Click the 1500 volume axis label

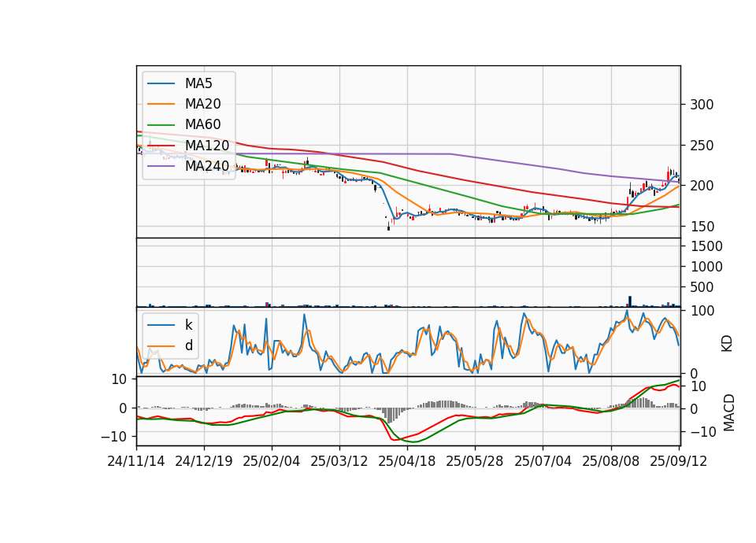(x=706, y=246)
